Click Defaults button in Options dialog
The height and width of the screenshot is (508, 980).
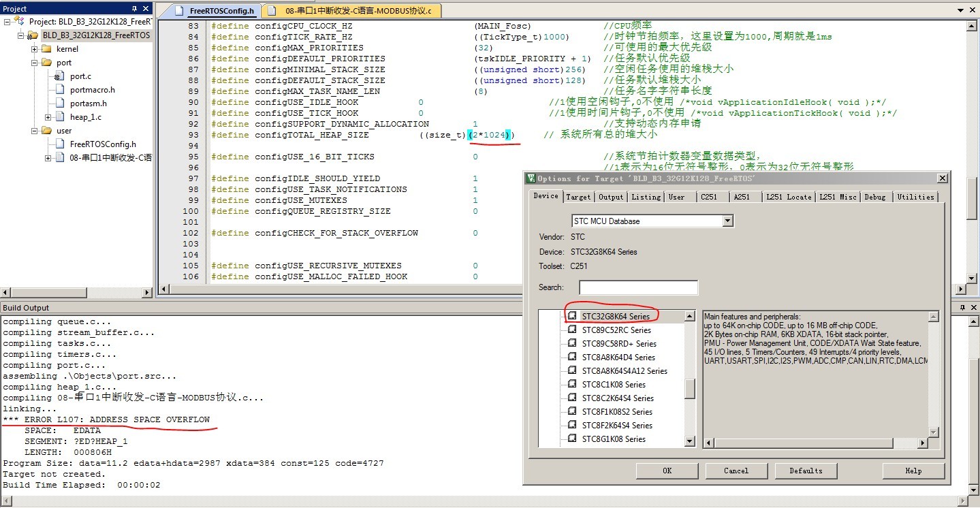pyautogui.click(x=806, y=471)
